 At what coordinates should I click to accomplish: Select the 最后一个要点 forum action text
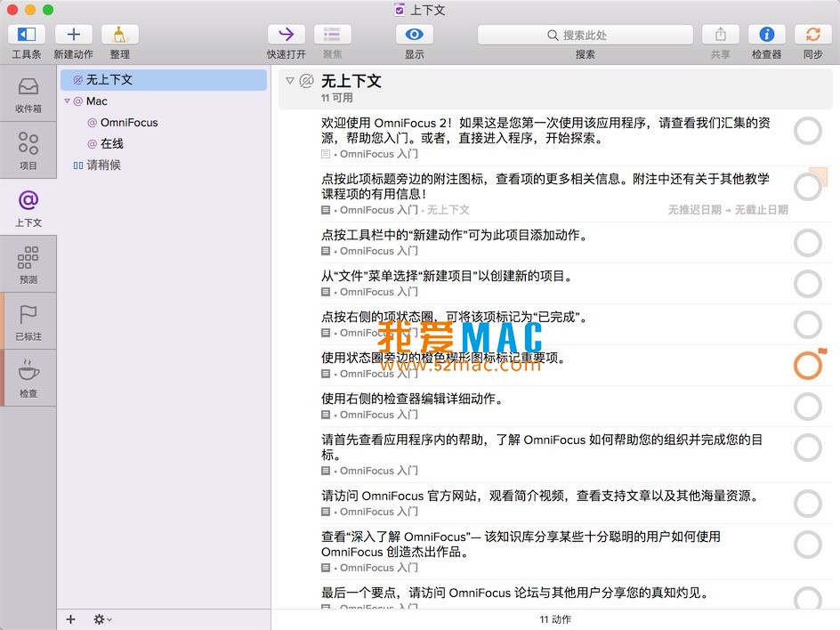coord(517,593)
